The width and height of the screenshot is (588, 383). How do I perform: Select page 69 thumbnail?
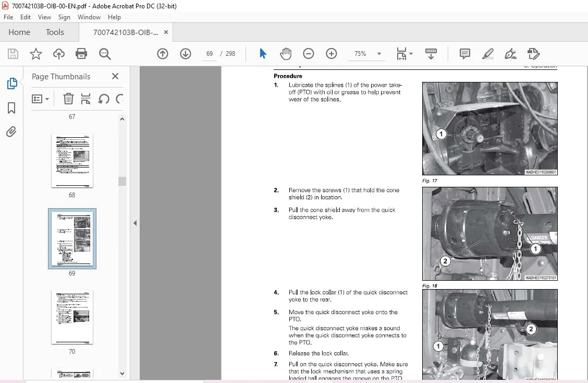pos(72,238)
